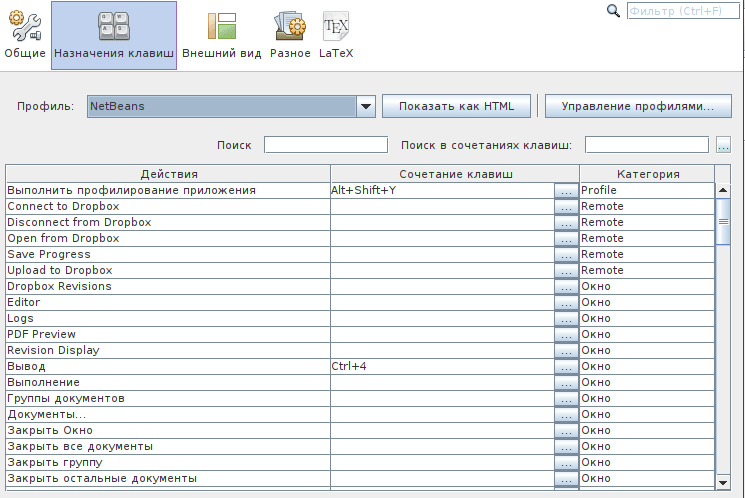Select the Закрыть все документы action
This screenshot has height=498, width=745.
[x=168, y=446]
